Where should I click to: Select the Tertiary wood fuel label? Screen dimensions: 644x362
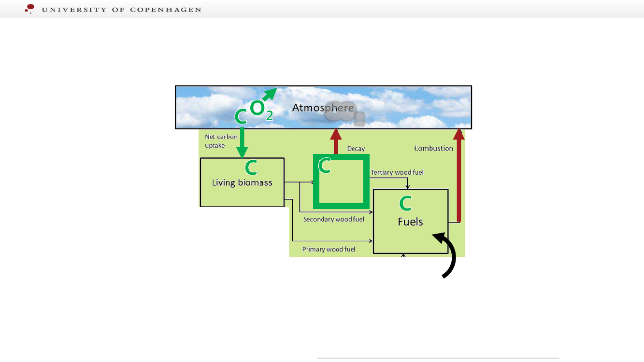tap(397, 172)
